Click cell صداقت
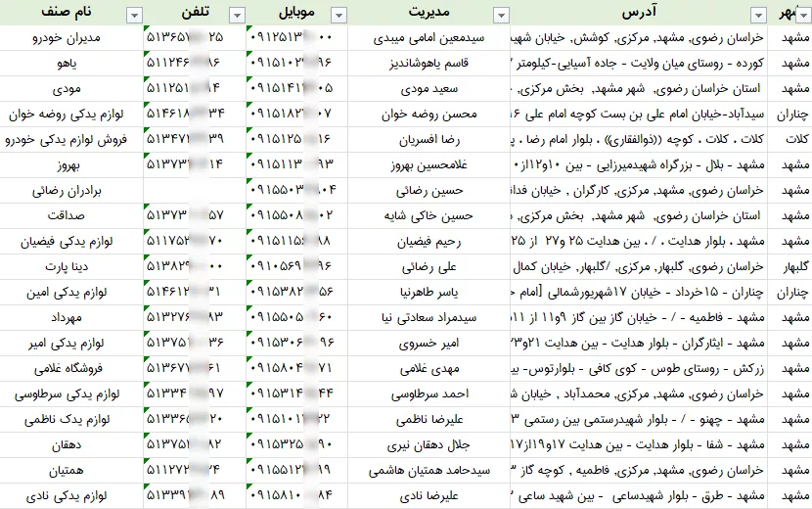 point(71,215)
